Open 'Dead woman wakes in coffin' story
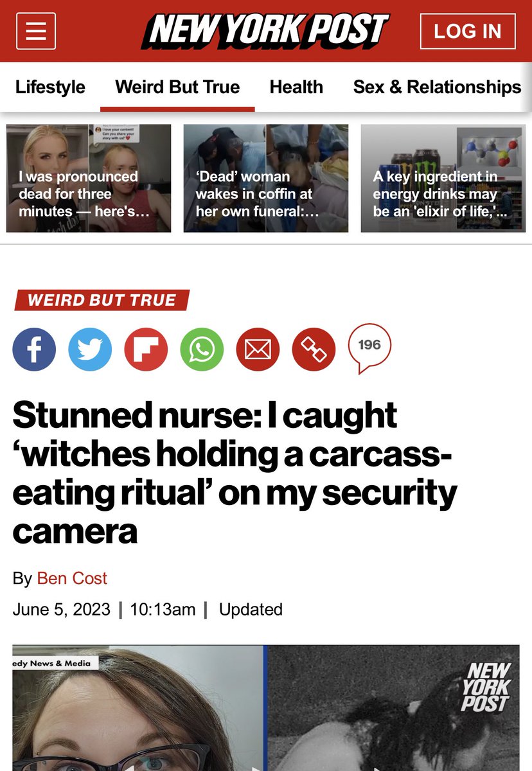Image resolution: width=532 pixels, height=771 pixels. (266, 178)
